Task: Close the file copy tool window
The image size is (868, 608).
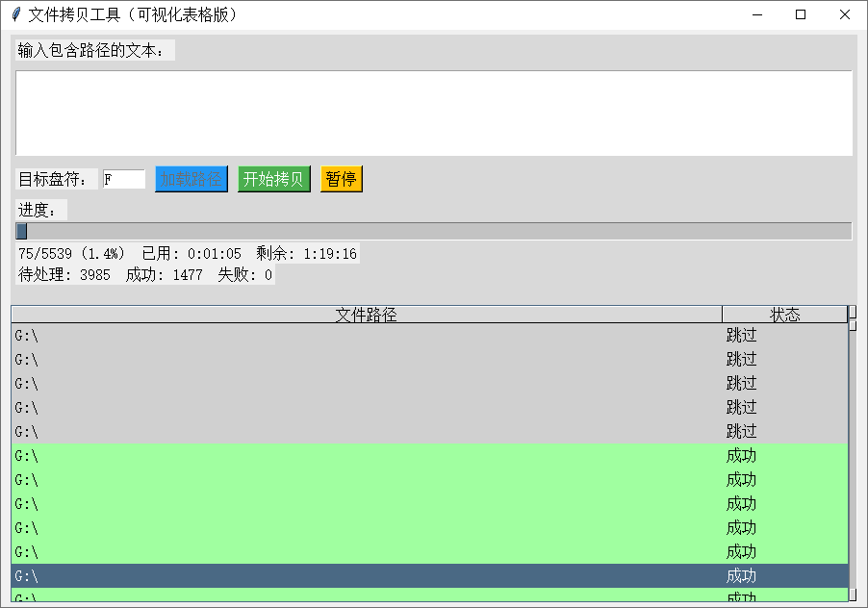Action: pos(845,15)
